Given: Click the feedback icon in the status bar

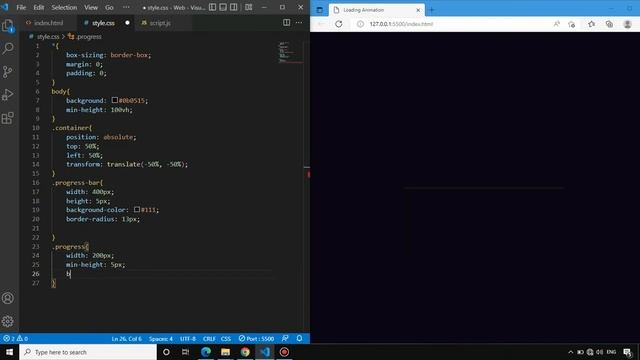Looking at the screenshot, I should [x=285, y=338].
